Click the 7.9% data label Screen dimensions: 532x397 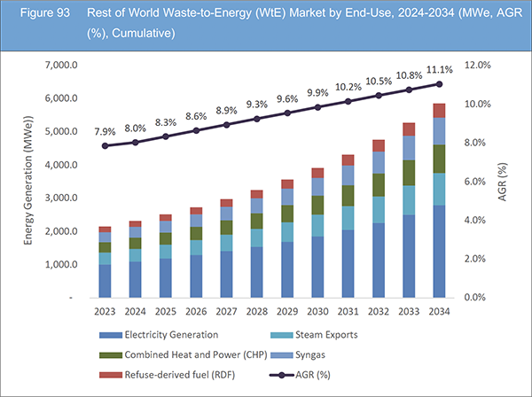[x=106, y=130]
